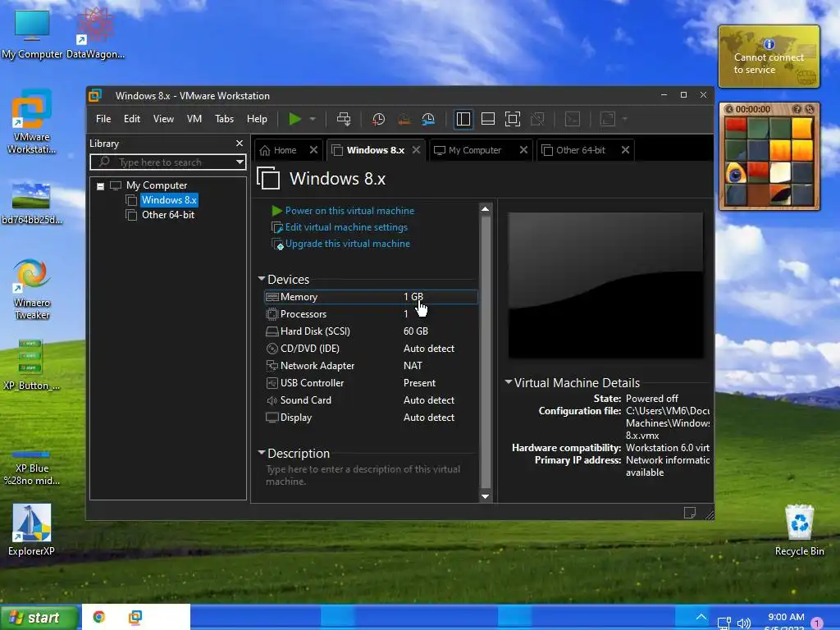Open the Tabs menu

click(x=224, y=119)
